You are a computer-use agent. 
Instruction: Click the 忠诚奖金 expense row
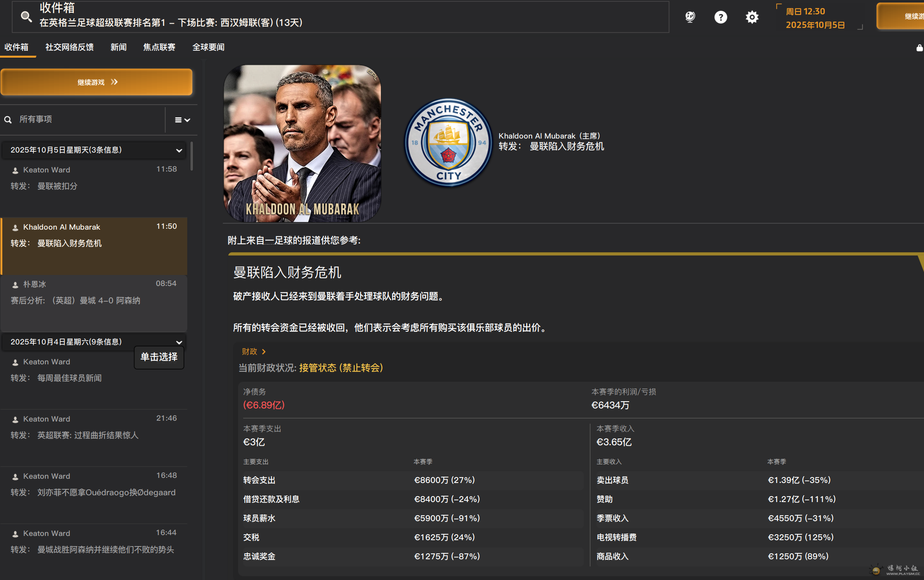413,557
